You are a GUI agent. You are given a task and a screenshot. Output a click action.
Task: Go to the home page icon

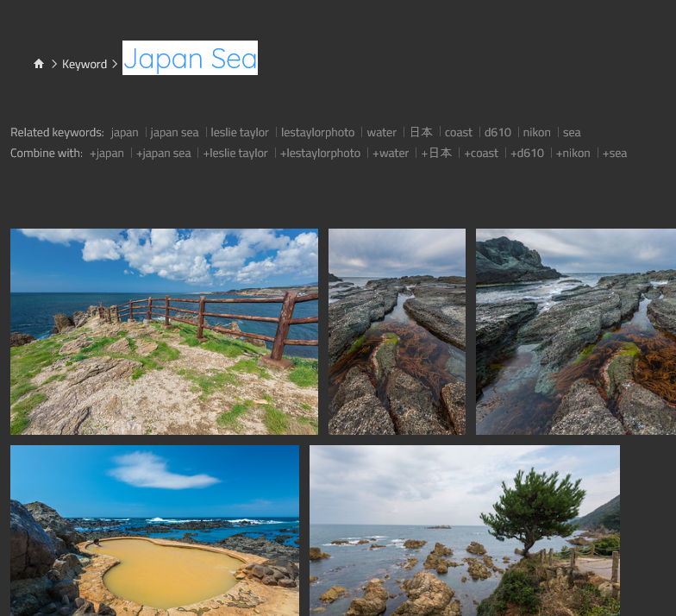pos(39,64)
